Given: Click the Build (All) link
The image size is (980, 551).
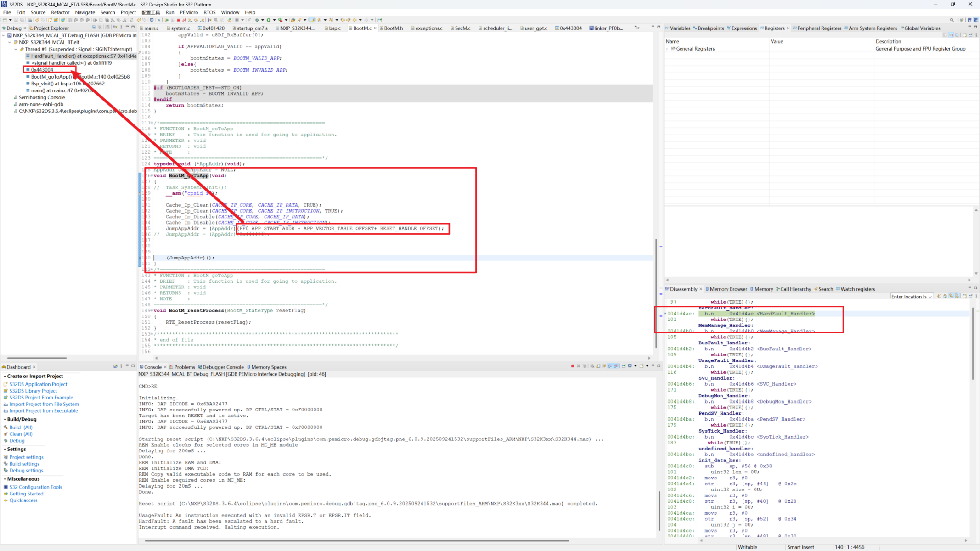Looking at the screenshot, I should 21,427.
